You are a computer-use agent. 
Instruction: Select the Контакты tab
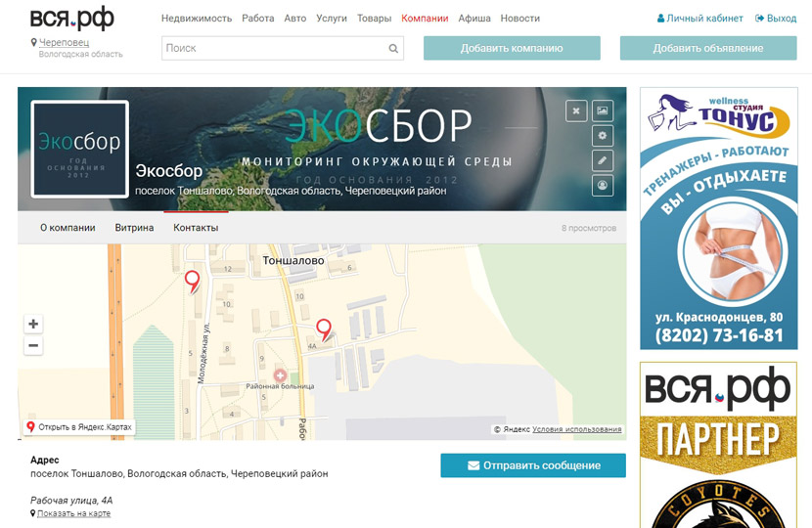coord(196,228)
